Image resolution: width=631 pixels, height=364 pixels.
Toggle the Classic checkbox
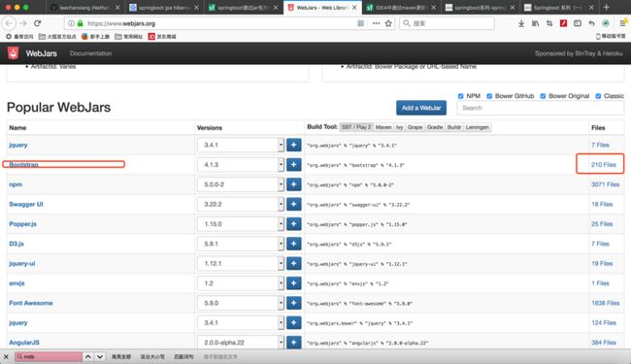[x=598, y=96]
